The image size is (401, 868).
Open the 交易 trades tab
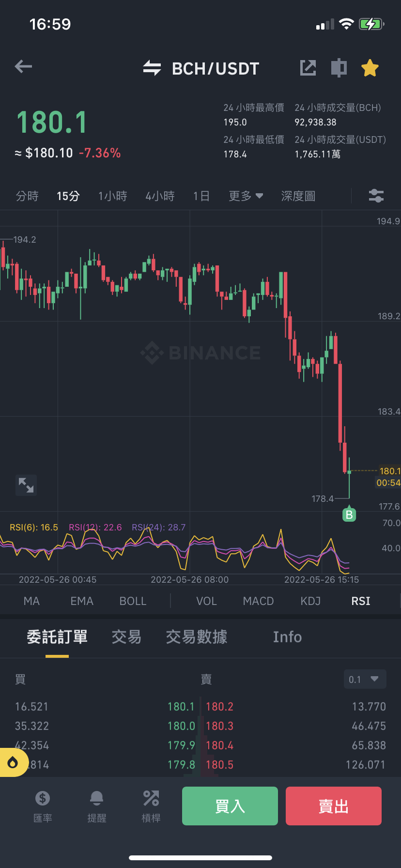click(127, 637)
